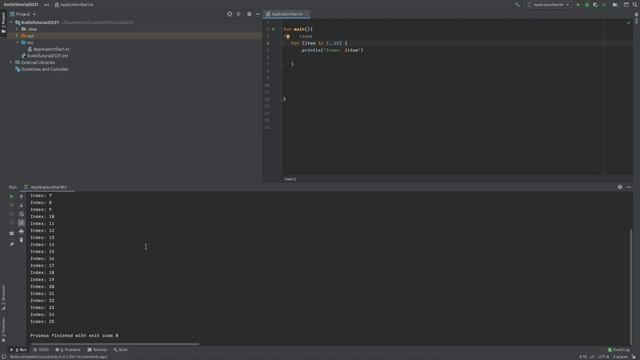Open the Terminal tool window tab
The width and height of the screenshot is (640, 360).
[x=97, y=350]
